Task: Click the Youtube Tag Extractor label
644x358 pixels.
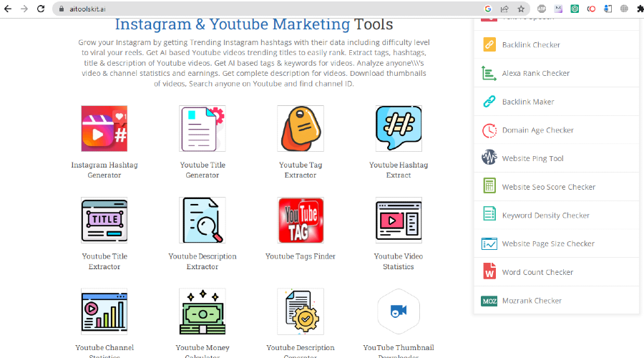Action: pyautogui.click(x=301, y=170)
